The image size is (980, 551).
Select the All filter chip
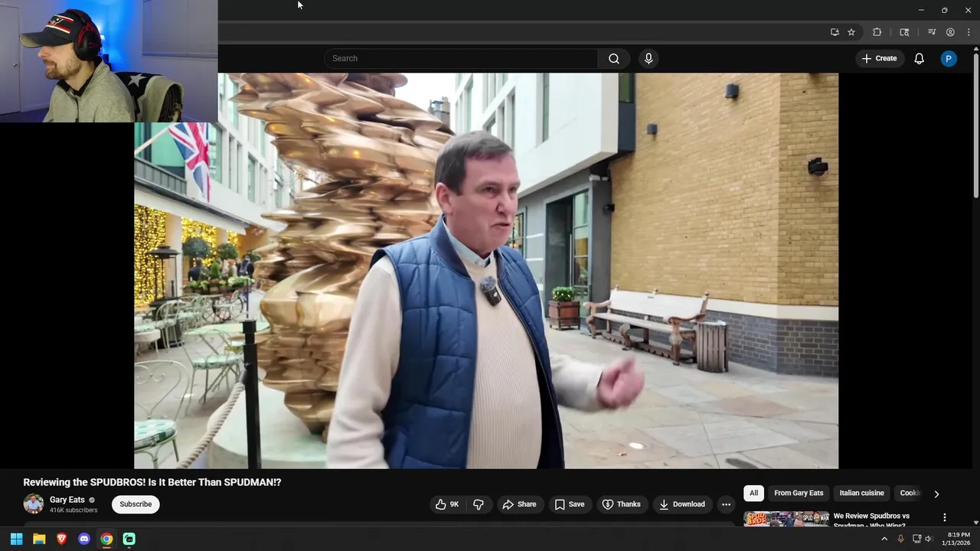click(753, 494)
